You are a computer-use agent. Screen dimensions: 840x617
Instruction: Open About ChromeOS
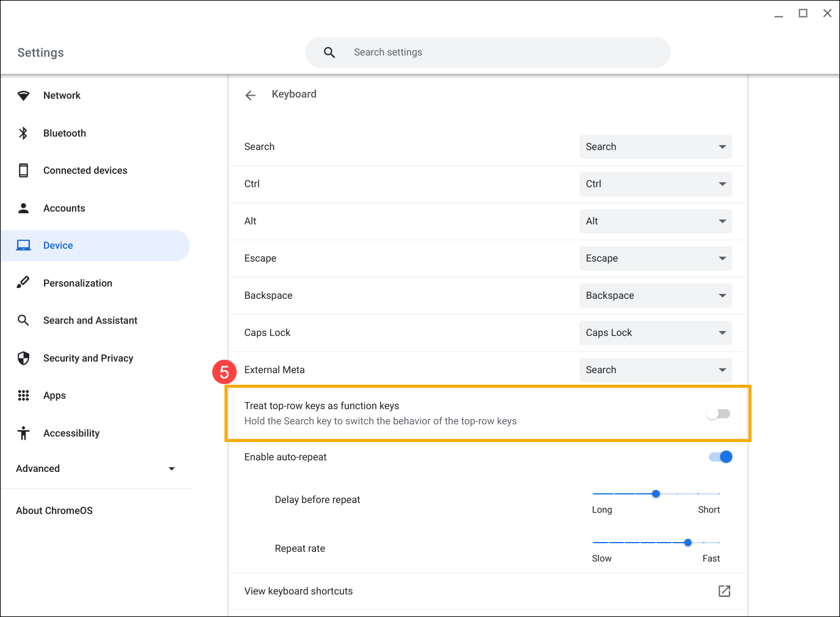pos(54,510)
